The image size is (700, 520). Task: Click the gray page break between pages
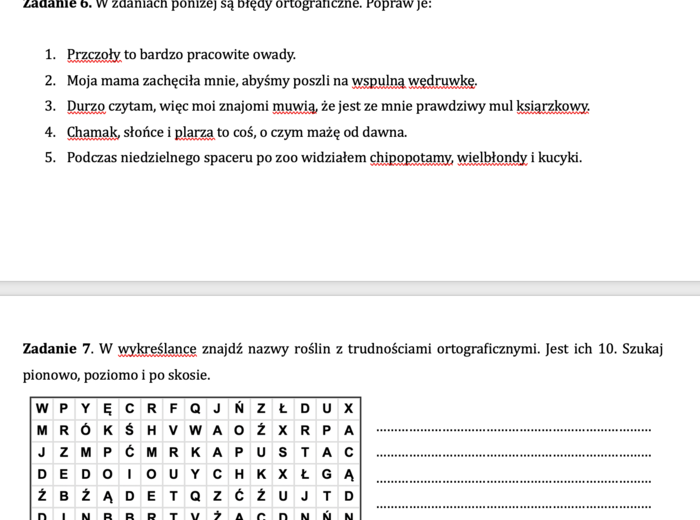(x=350, y=288)
